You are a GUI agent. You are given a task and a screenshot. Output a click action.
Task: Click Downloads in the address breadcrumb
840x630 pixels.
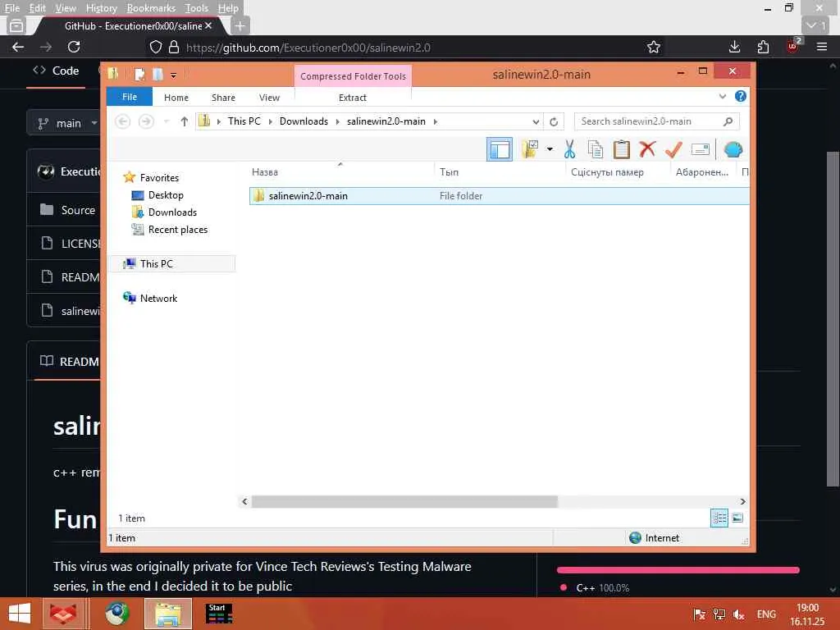point(304,121)
